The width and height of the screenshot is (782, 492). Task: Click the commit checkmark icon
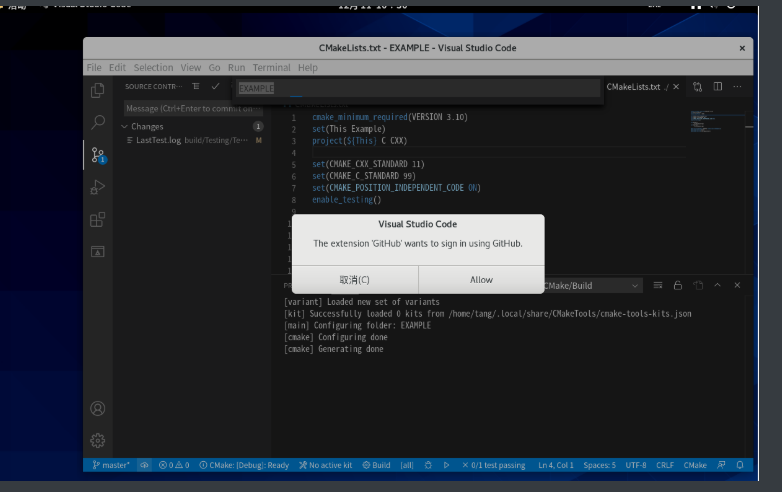click(215, 86)
